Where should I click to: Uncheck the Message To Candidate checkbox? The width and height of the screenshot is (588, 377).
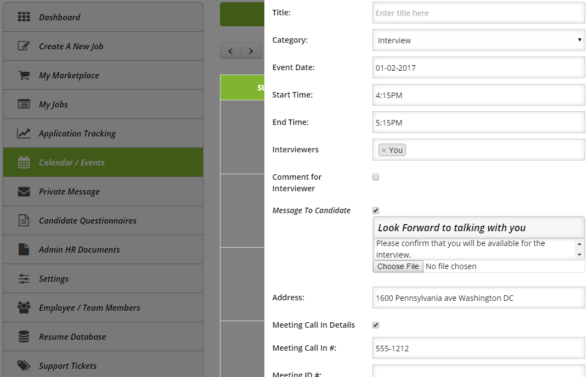(376, 210)
